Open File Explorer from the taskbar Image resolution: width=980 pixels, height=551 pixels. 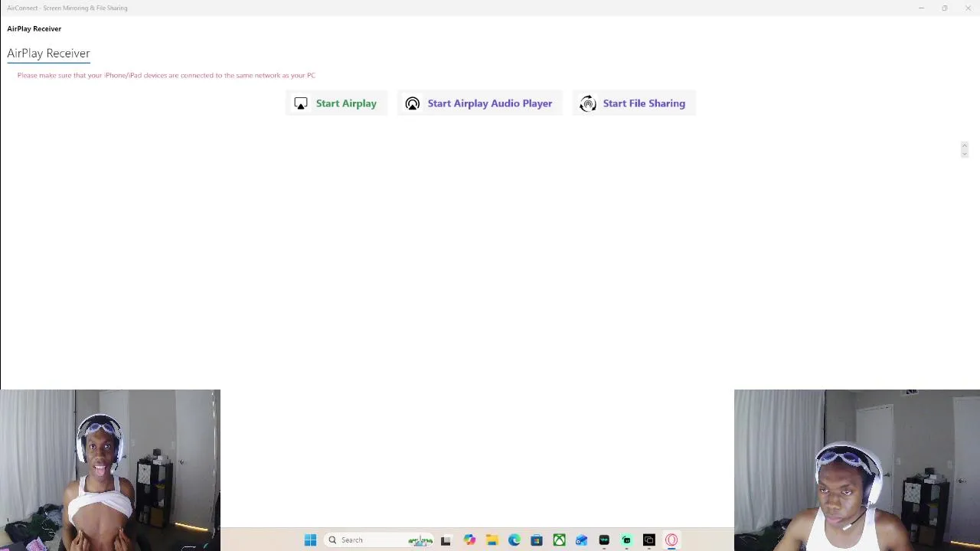coord(492,540)
